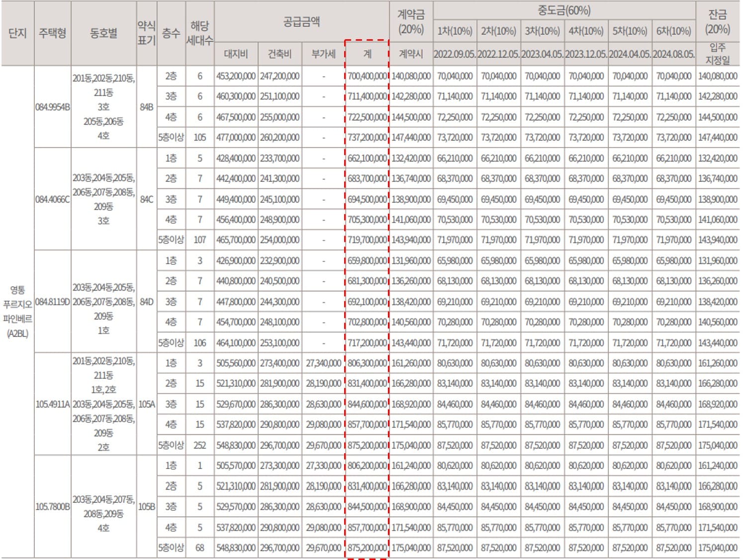Select total price '692,100,000'
The image size is (743, 560).
click(x=367, y=302)
